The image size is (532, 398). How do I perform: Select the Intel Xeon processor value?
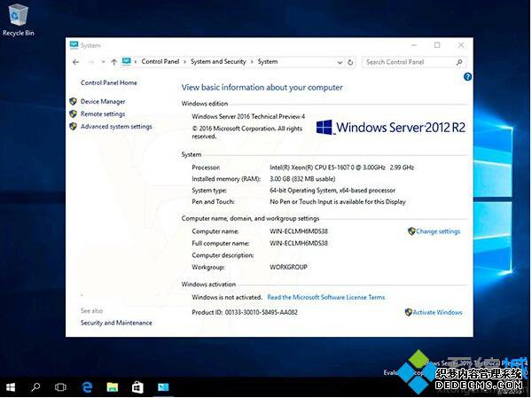(341, 168)
